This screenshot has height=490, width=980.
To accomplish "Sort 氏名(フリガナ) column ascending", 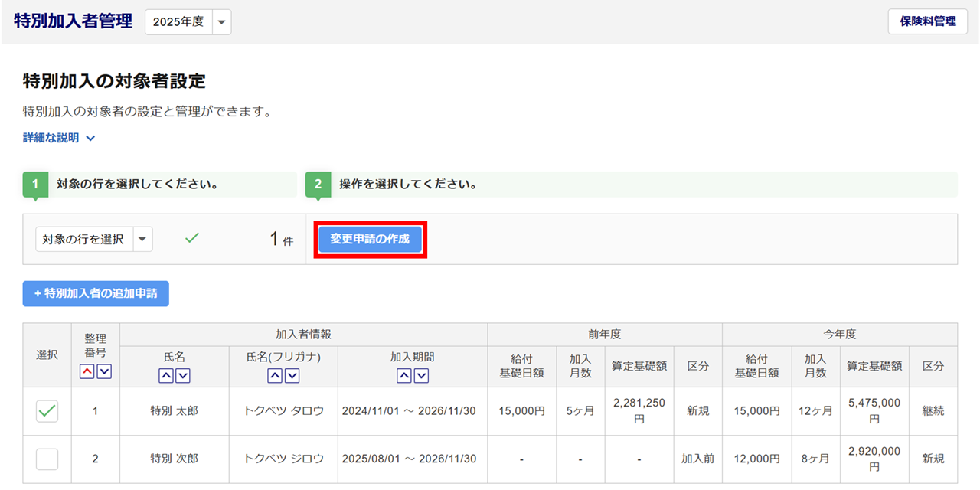I will pos(275,376).
